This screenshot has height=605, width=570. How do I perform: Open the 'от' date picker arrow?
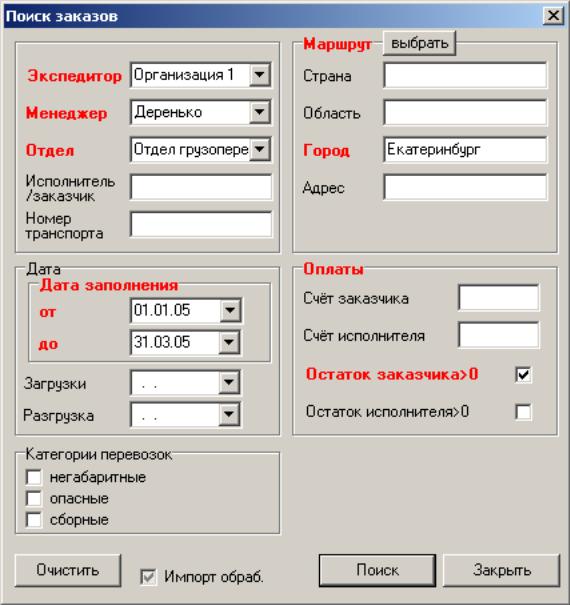coord(230,310)
